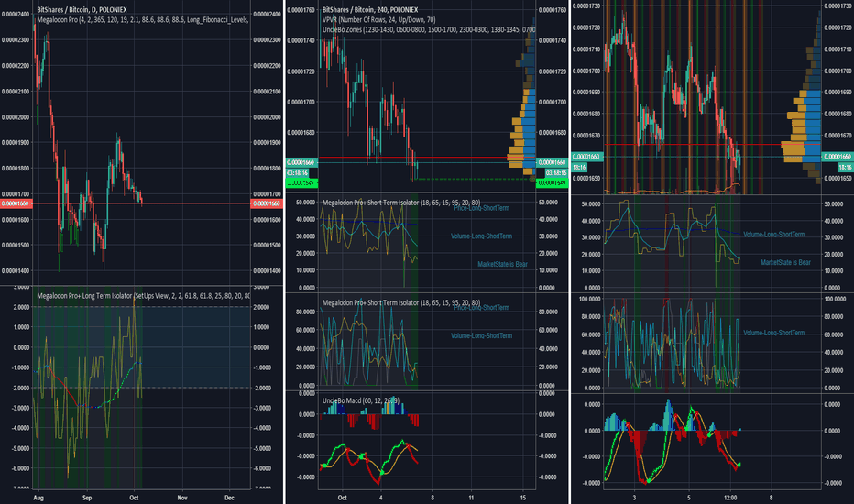854x504 pixels.
Task: Click the teal 0.00001660 label on right chart's right axis
Action: pyautogui.click(x=838, y=157)
